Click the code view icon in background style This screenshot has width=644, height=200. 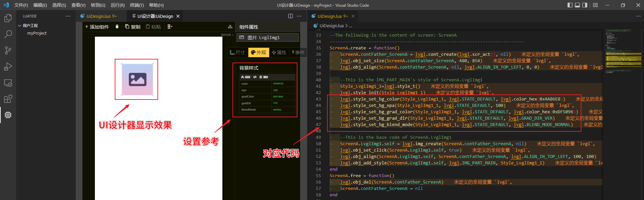click(x=255, y=77)
